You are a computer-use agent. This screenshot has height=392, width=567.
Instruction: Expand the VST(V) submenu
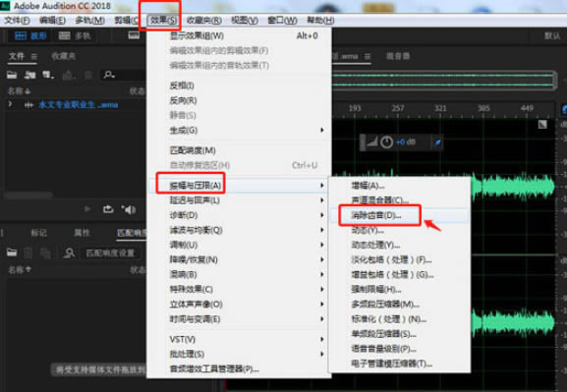239,339
